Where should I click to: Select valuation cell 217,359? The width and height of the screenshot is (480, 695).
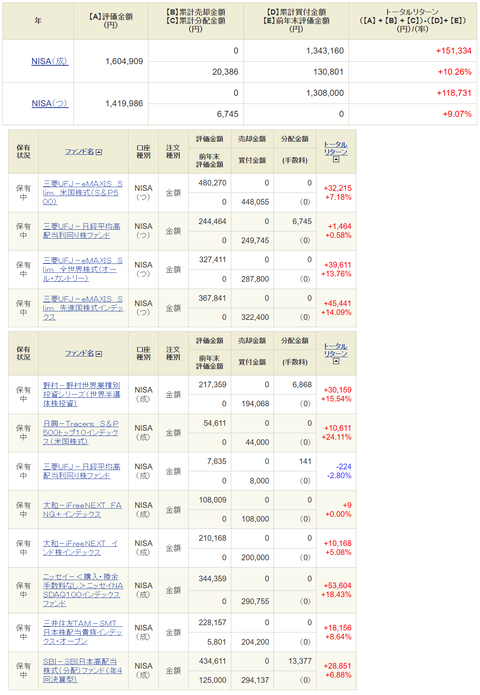213,384
